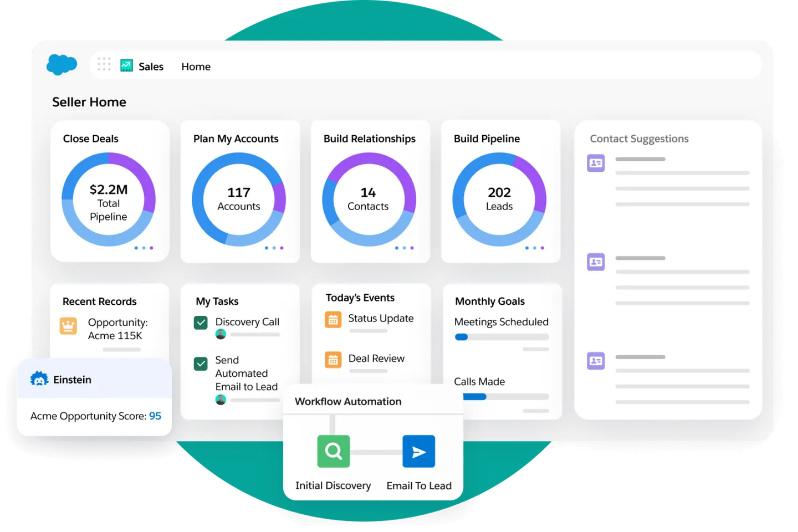The height and width of the screenshot is (532, 798).
Task: Uncheck the Send Automated Email to Lead task
Action: click(201, 364)
